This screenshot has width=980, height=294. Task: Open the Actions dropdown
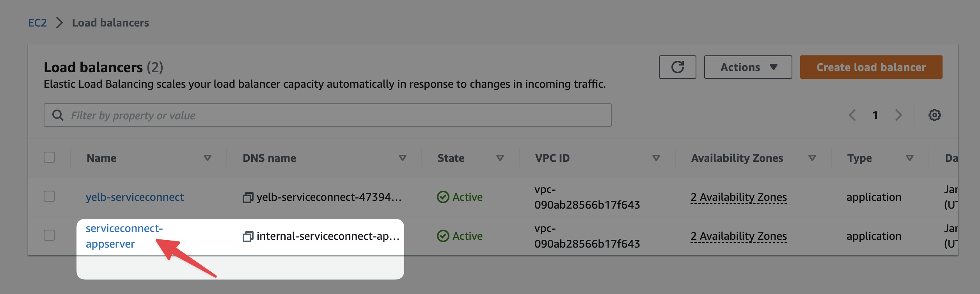[x=748, y=67]
